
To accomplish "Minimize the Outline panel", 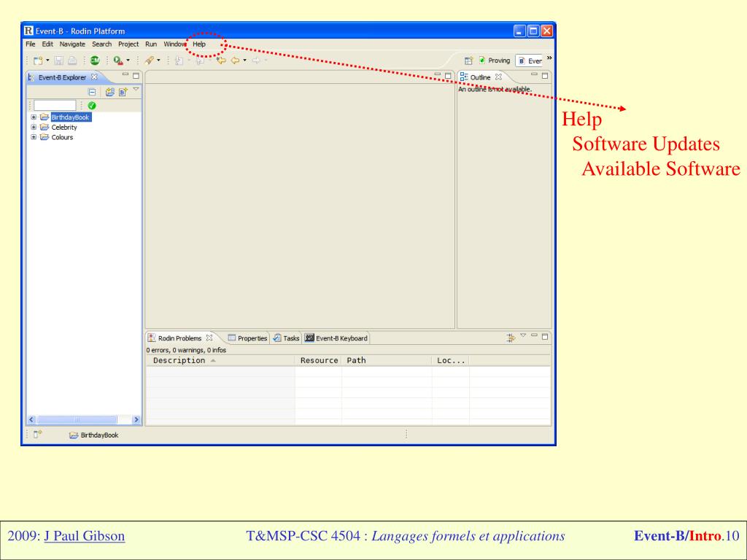I will pyautogui.click(x=534, y=75).
